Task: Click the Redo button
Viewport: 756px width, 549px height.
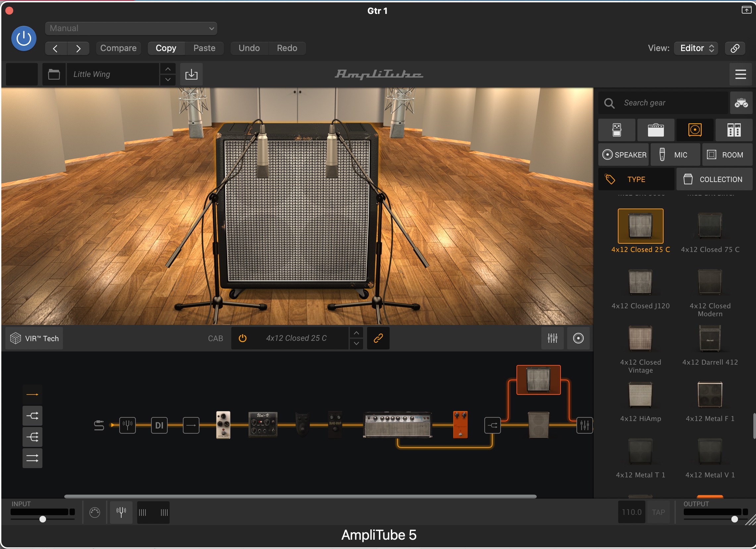Action: coord(287,48)
